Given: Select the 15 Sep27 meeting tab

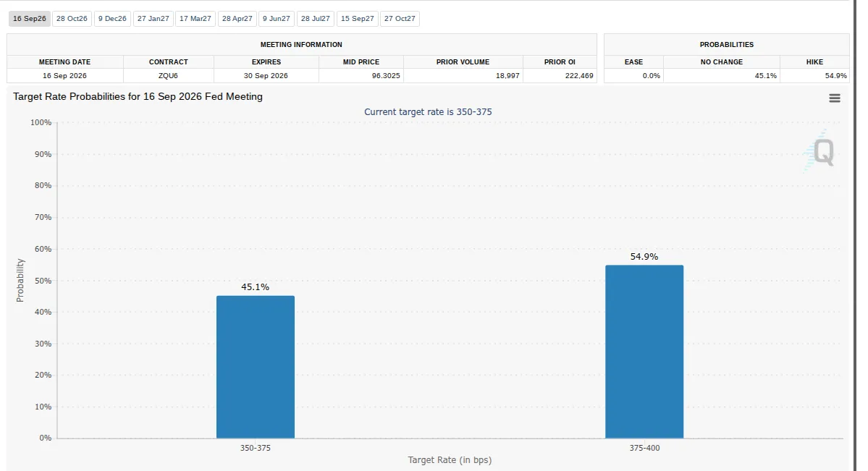Looking at the screenshot, I should (x=357, y=19).
